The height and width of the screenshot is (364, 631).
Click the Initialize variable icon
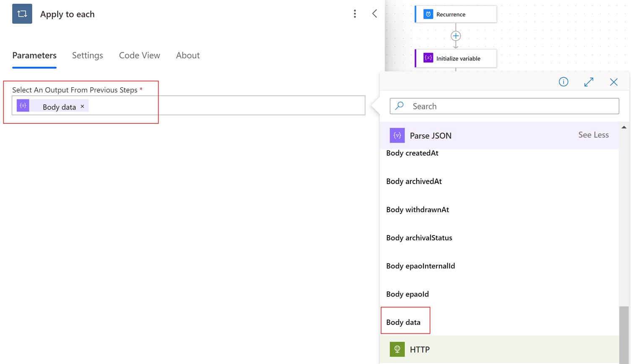point(428,58)
